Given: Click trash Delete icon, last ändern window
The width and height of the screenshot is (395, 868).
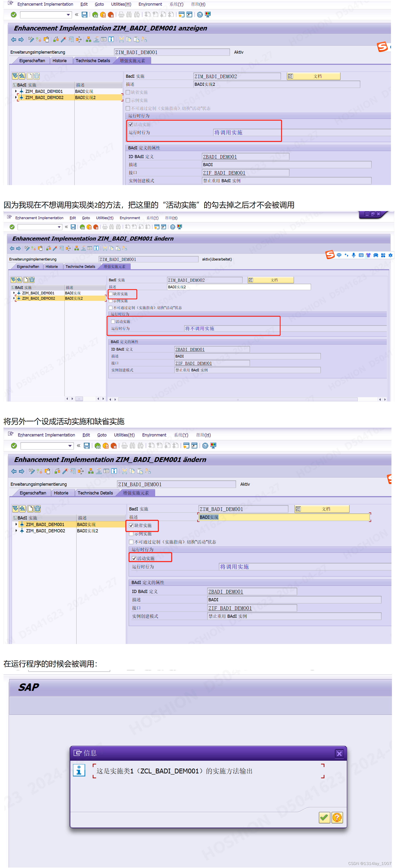Looking at the screenshot, I should (37, 509).
